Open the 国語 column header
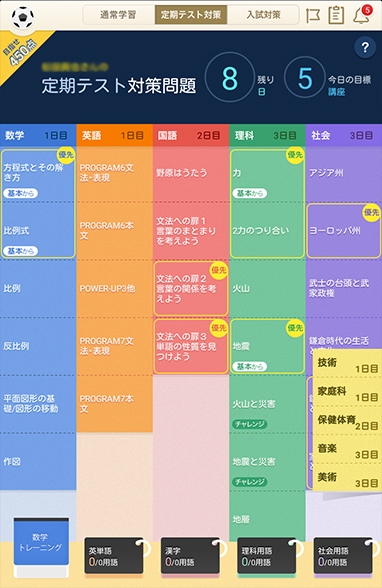Screen dimensions: 382x588 (x=191, y=135)
